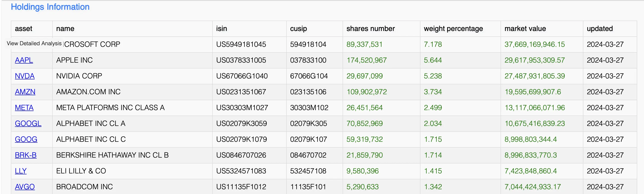Click ISIN US02079K1079

point(241,139)
